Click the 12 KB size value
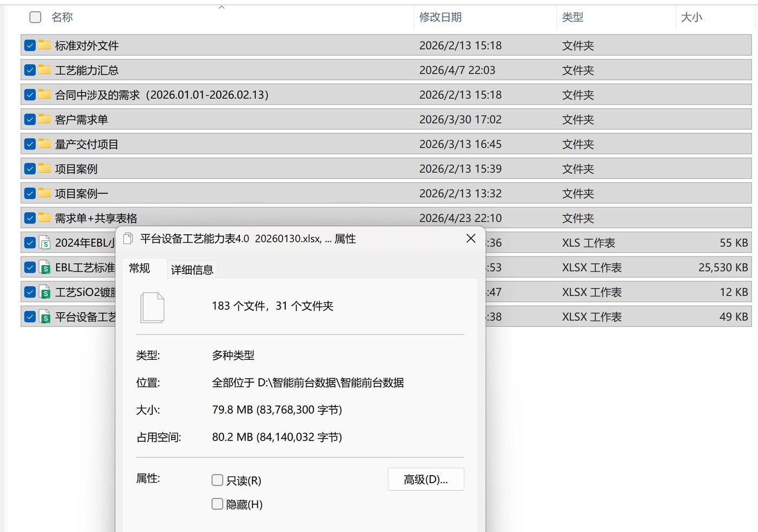The height and width of the screenshot is (532, 758). (x=734, y=292)
